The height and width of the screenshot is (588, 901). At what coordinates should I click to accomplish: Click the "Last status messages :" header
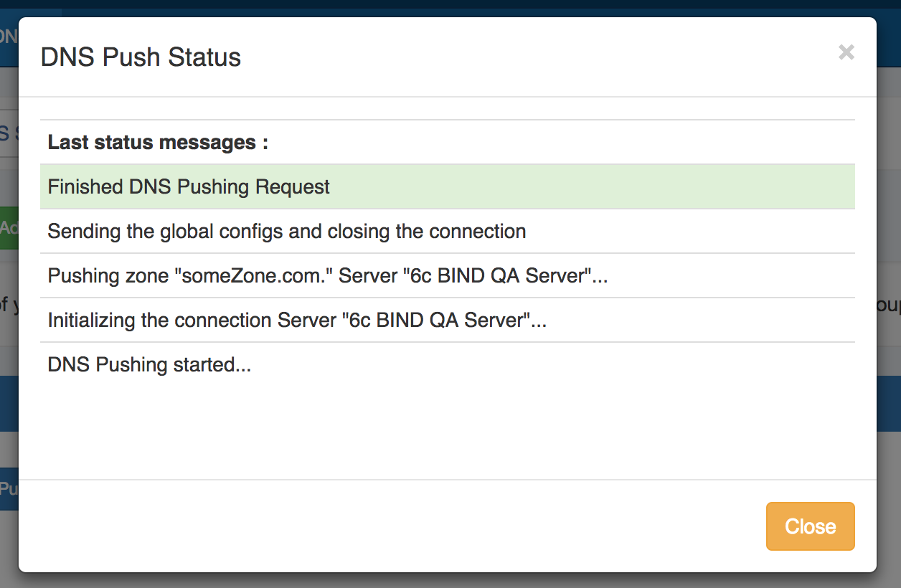[x=158, y=143]
